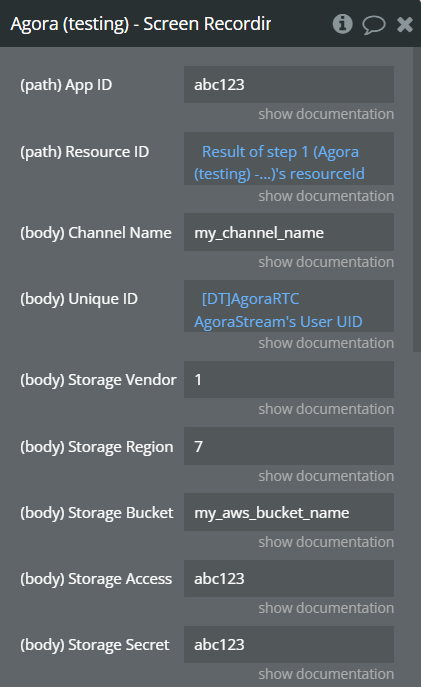
Task: Show documentation under App ID
Action: pos(326,114)
